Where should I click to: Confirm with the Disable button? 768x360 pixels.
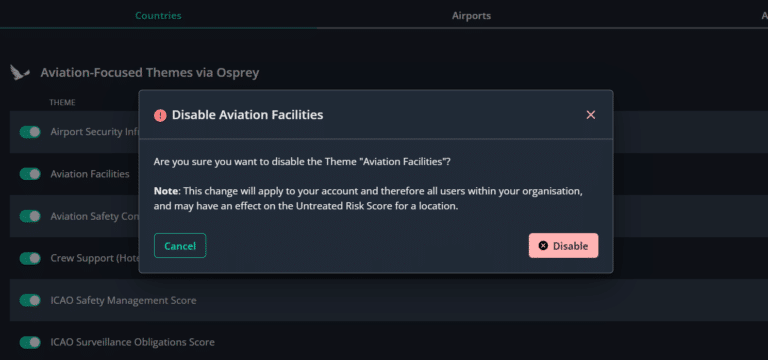[563, 245]
